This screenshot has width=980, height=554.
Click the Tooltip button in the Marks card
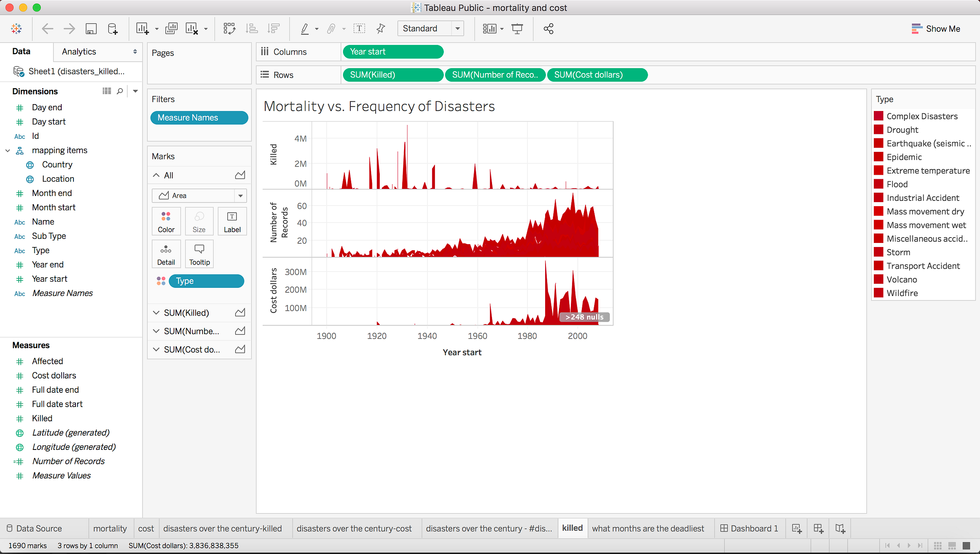[199, 254]
